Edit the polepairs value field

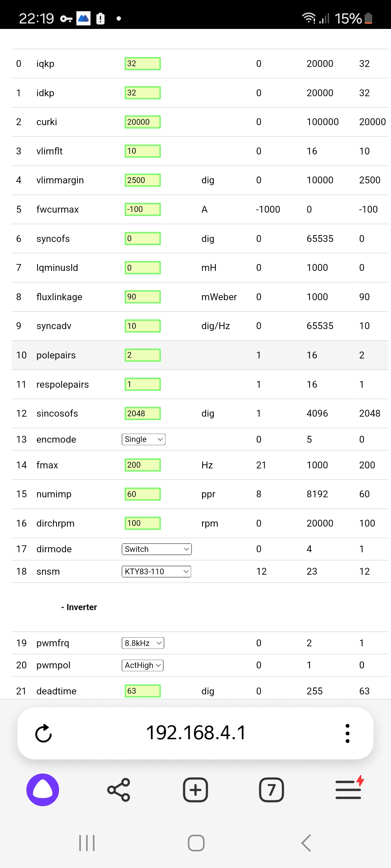click(143, 355)
